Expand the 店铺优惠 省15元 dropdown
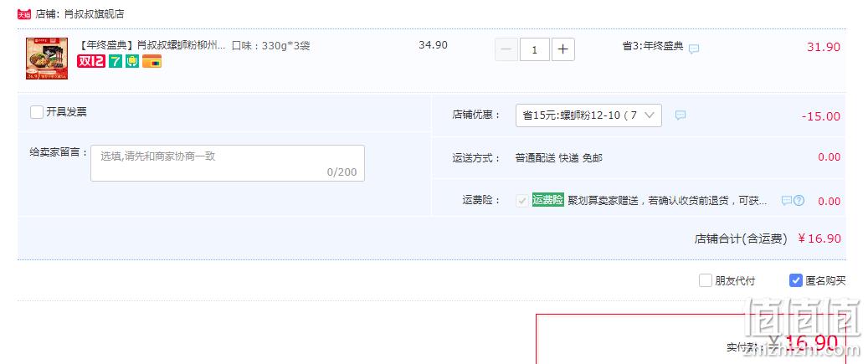This screenshot has height=364, width=868. tap(588, 115)
